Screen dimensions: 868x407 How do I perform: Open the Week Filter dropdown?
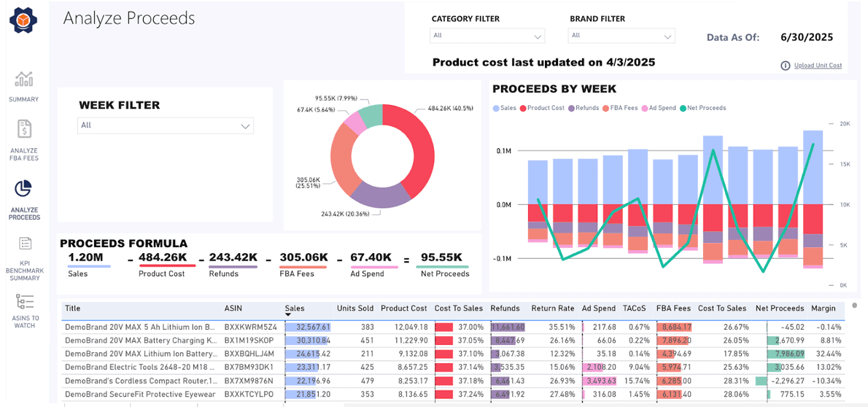pyautogui.click(x=166, y=126)
